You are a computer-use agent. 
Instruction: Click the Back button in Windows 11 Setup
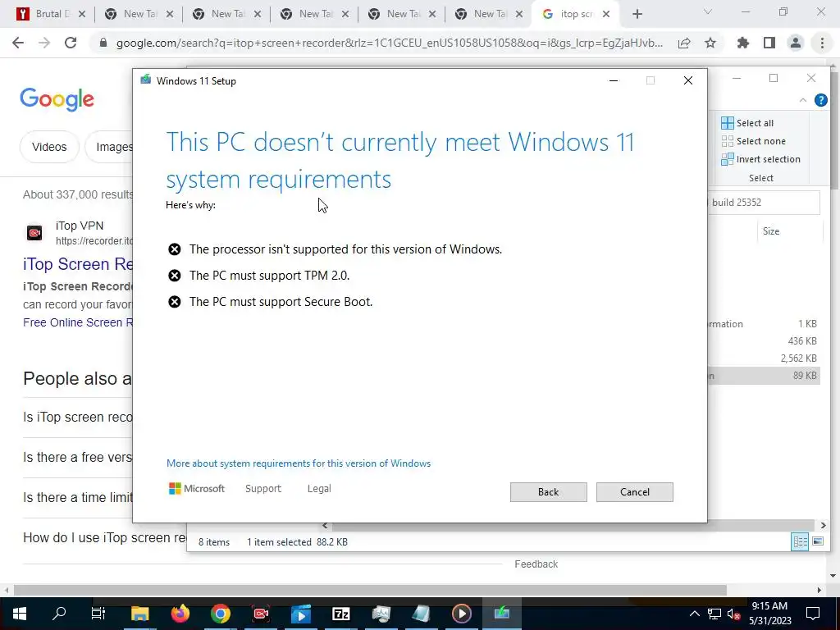[548, 492]
